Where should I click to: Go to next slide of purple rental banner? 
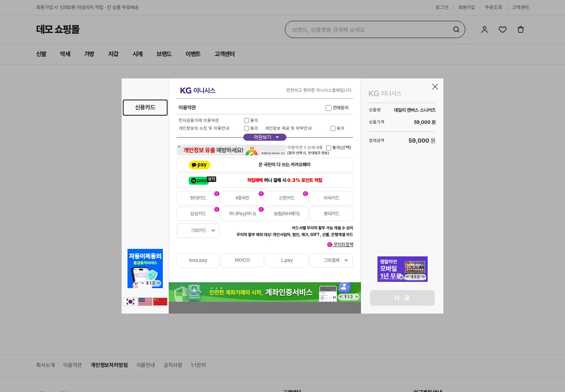point(423,277)
